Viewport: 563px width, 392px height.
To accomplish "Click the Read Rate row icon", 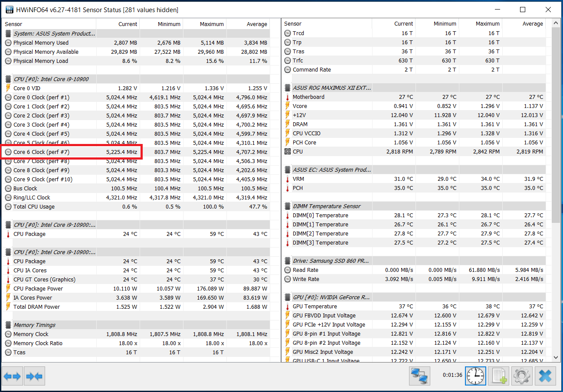I will [x=287, y=270].
